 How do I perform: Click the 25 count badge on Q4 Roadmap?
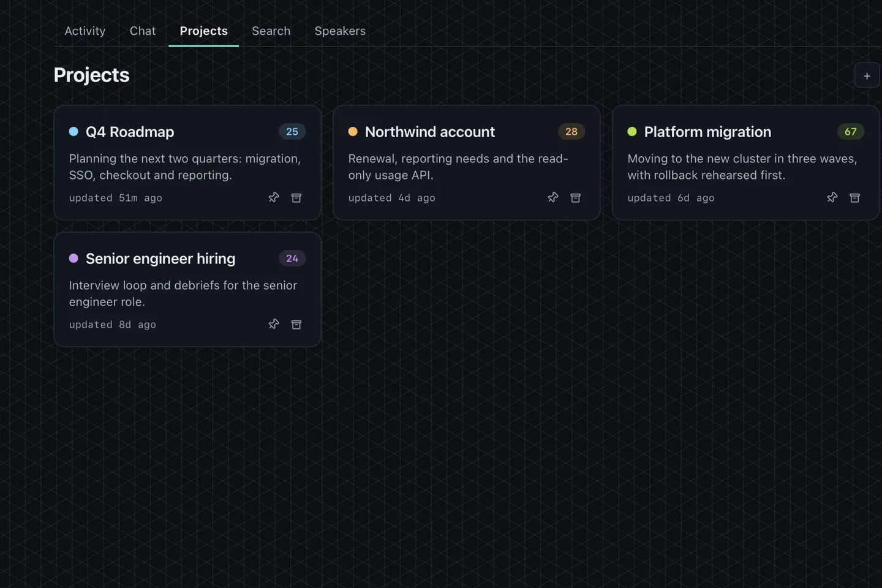pos(292,132)
